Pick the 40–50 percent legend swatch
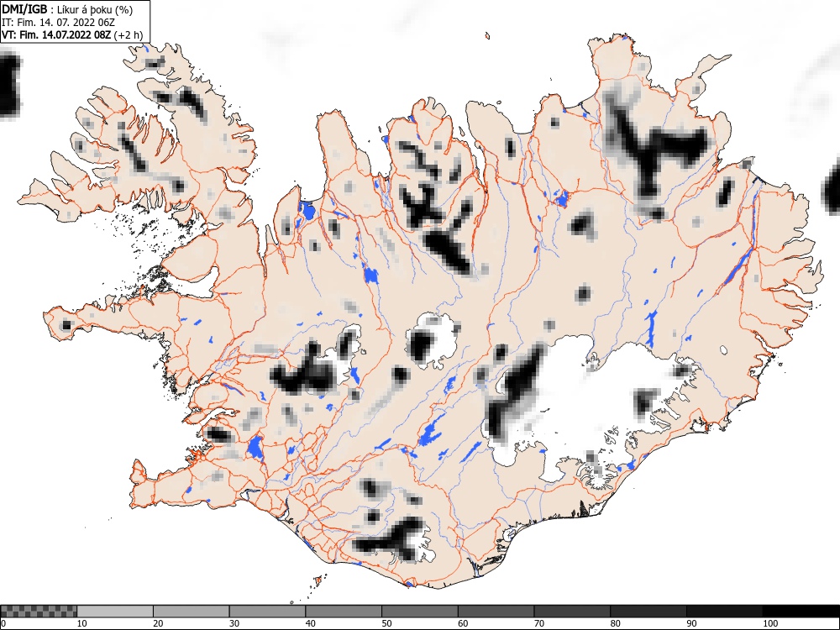The width and height of the screenshot is (840, 630). pos(344,612)
